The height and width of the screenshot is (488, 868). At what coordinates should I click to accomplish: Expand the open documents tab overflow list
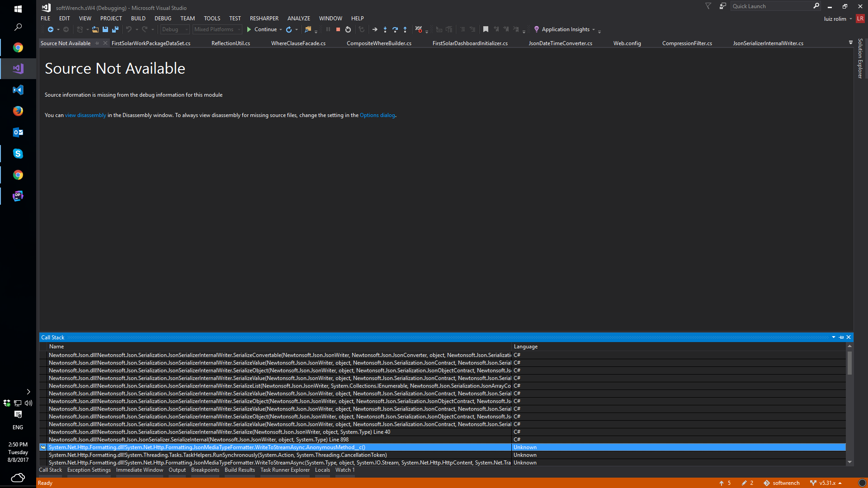(x=851, y=42)
